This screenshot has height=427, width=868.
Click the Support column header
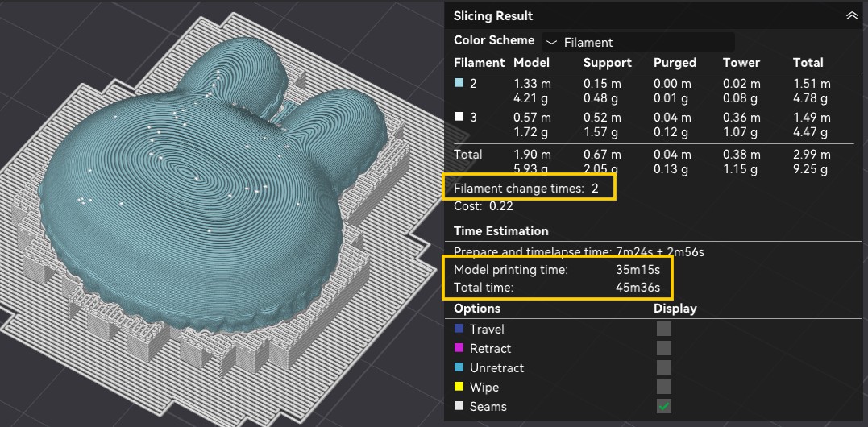tap(607, 63)
